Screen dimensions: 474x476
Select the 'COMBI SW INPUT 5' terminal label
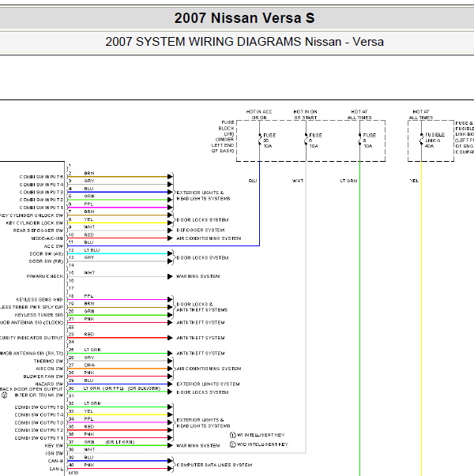[x=41, y=177]
